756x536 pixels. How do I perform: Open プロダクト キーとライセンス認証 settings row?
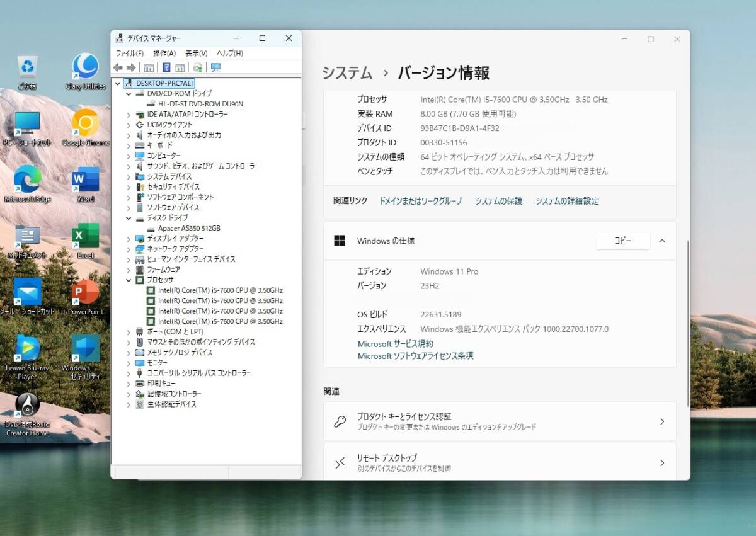(x=500, y=421)
